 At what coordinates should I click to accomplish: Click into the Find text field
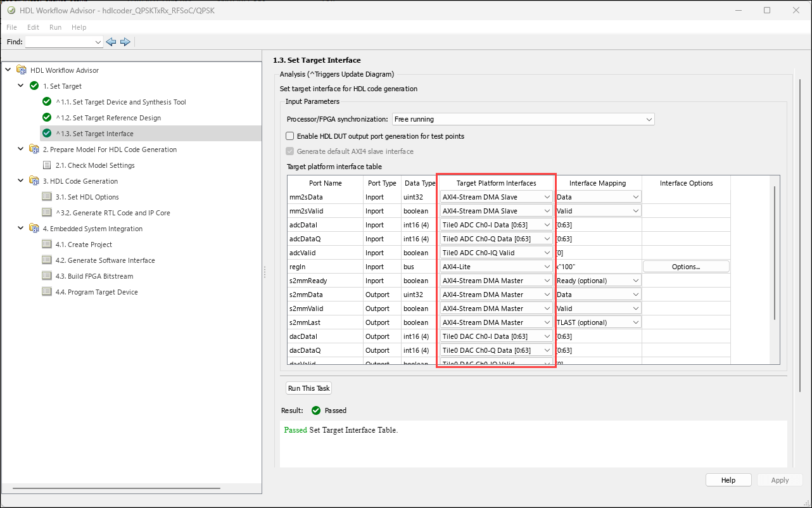coord(58,42)
